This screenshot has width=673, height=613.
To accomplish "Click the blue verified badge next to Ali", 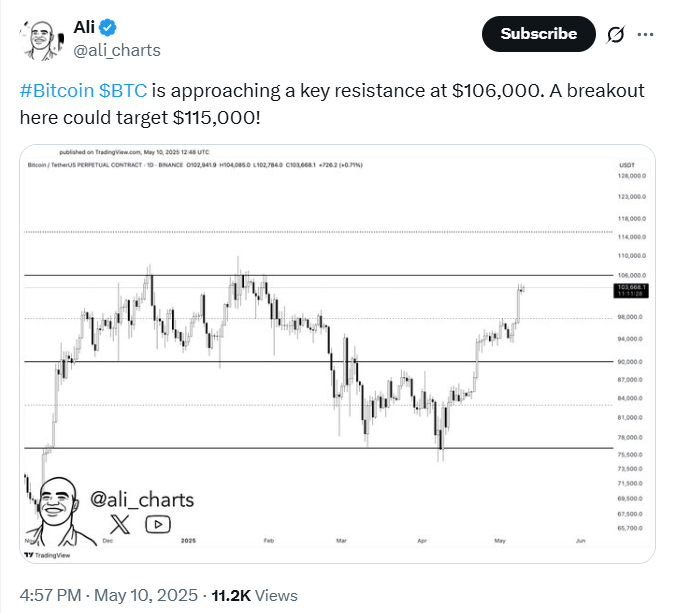I will coord(107,27).
